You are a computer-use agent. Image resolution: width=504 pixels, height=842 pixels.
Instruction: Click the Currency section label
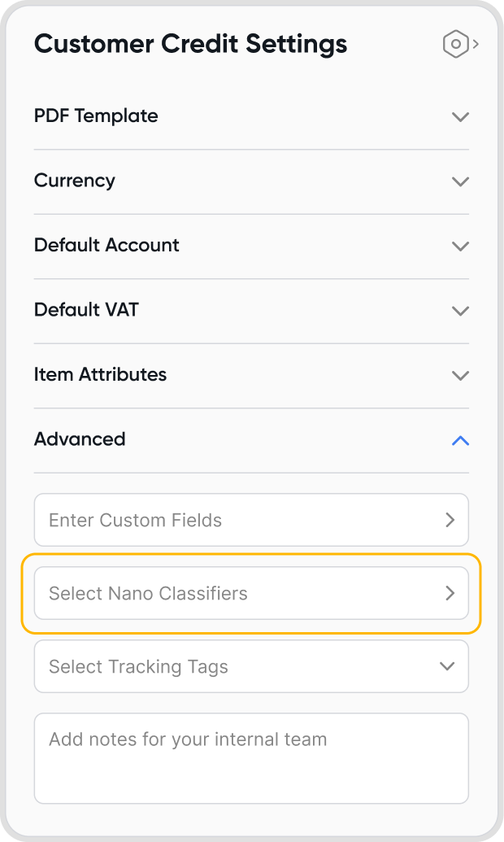click(x=75, y=181)
